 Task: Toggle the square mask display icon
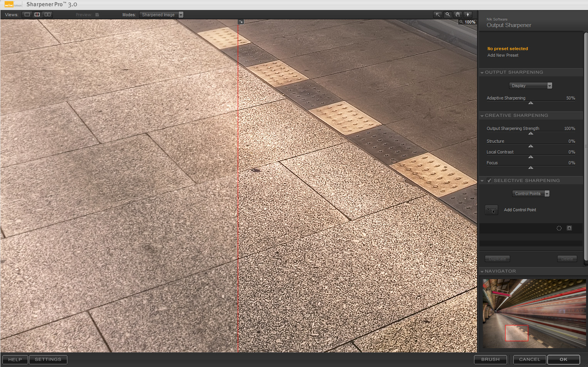click(569, 228)
